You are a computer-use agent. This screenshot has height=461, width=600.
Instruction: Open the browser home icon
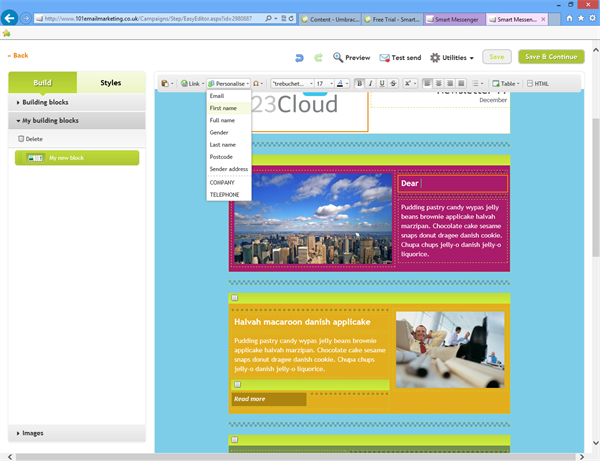569,18
